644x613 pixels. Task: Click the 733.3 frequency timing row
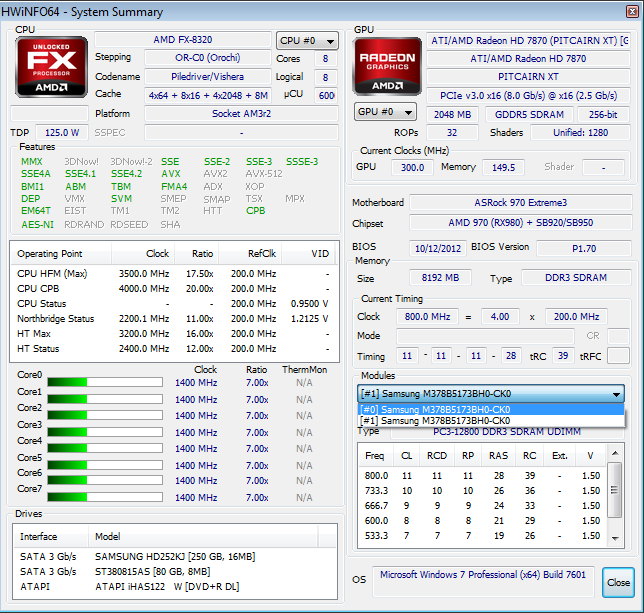pyautogui.click(x=483, y=491)
